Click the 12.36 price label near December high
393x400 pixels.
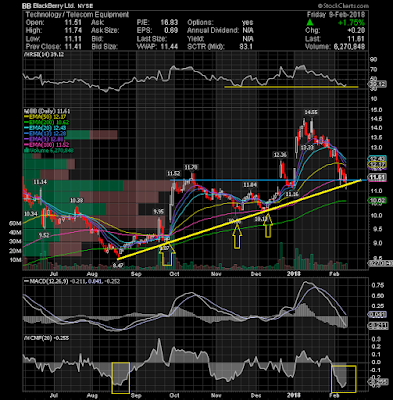(280, 155)
